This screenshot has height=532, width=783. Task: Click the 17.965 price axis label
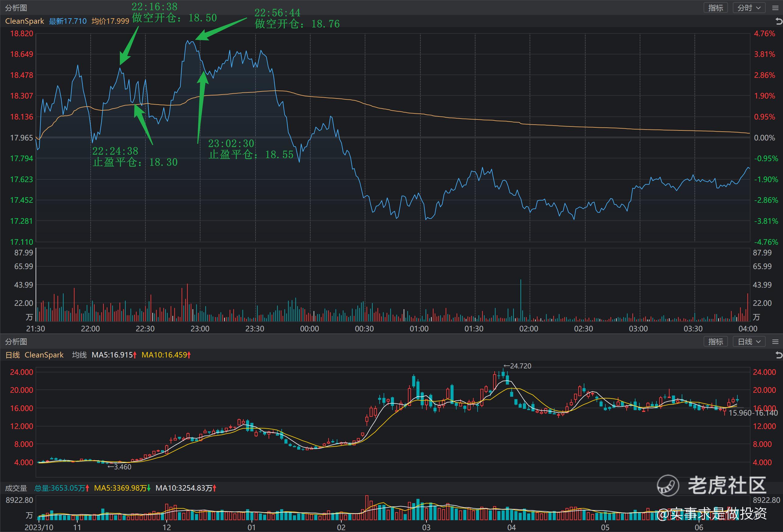[22, 138]
